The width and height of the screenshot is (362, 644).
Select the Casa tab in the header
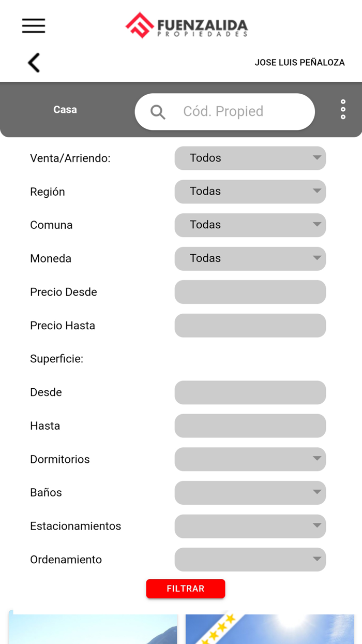[x=65, y=109]
